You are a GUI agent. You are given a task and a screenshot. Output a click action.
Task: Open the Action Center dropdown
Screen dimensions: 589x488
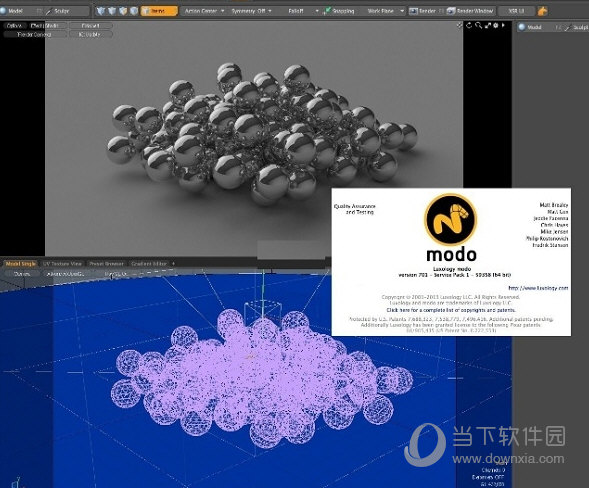(204, 11)
